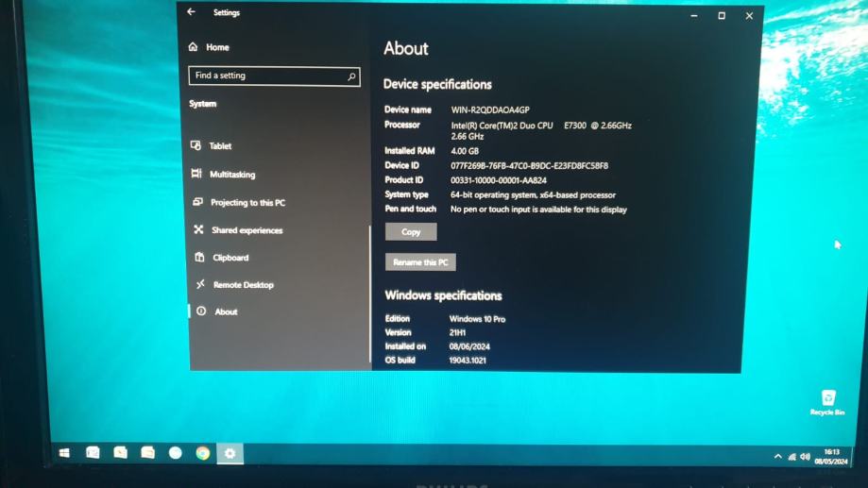Open the Windows Start menu

(64, 453)
